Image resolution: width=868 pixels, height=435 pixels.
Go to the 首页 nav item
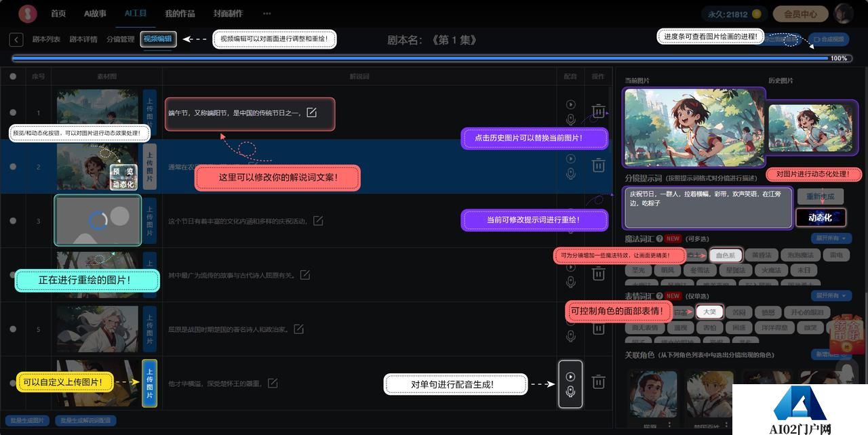point(58,14)
